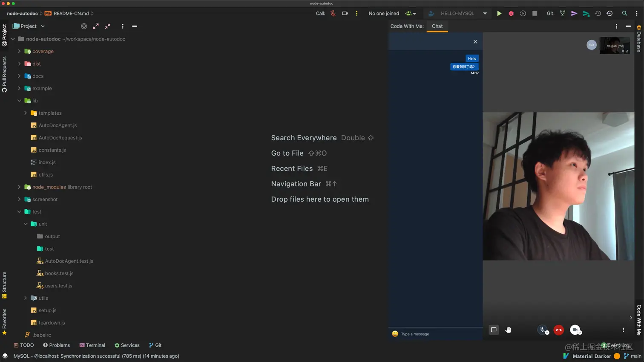Show Git history clock icon
Image resolution: width=644 pixels, height=362 pixels.
pos(598,13)
